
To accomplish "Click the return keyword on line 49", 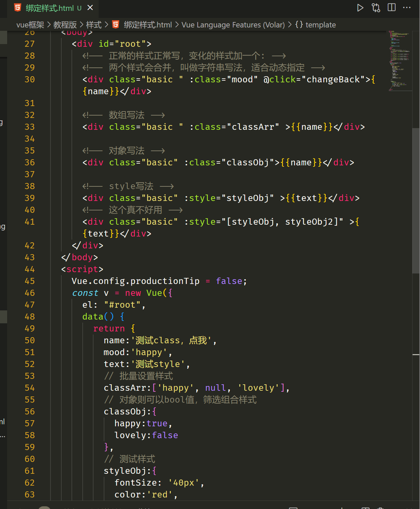I will [109, 328].
